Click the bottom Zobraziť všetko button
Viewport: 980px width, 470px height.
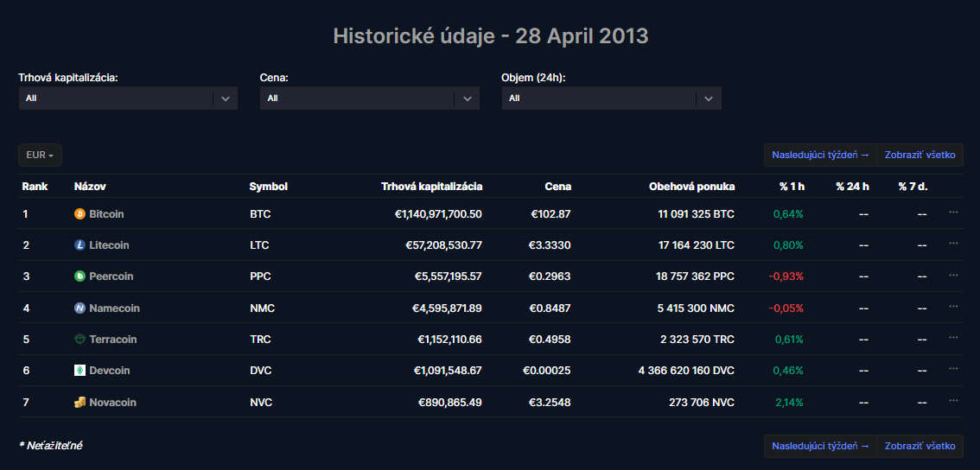click(920, 446)
